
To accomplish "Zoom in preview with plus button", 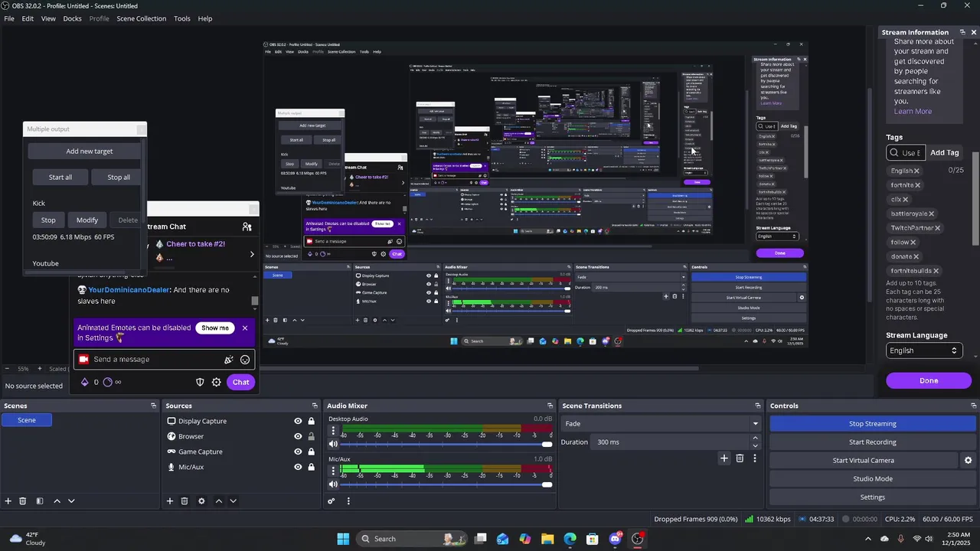I will tap(40, 369).
